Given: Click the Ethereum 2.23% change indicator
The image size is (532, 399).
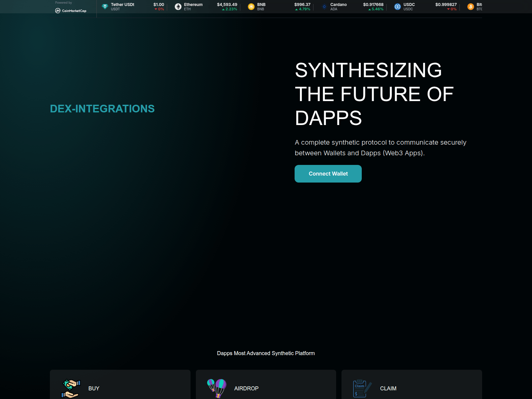Looking at the screenshot, I should [229, 9].
